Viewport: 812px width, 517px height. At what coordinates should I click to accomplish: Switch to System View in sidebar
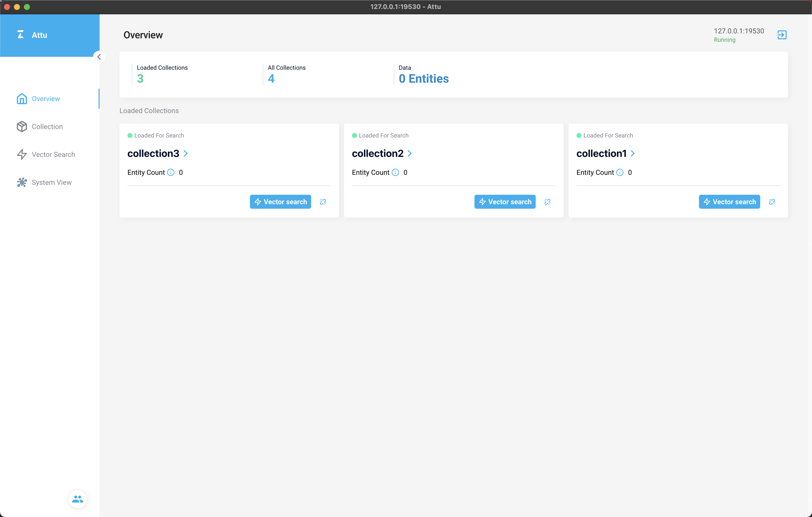click(52, 182)
